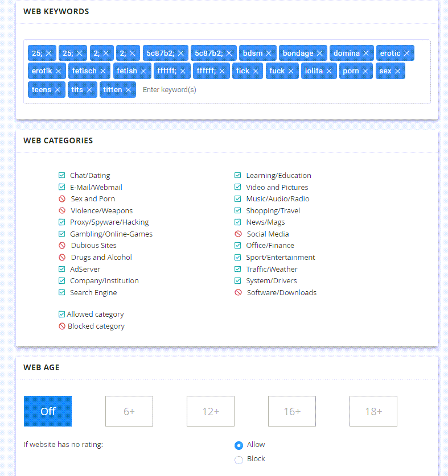This screenshot has height=476, width=448.
Task: Remove the "bdsm" keyword tag
Action: point(269,53)
